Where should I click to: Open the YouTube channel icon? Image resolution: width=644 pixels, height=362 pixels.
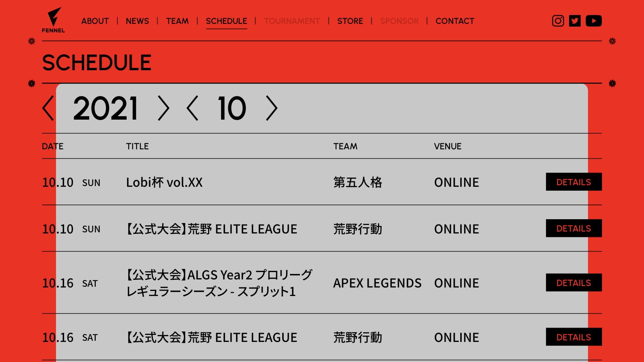tap(593, 21)
